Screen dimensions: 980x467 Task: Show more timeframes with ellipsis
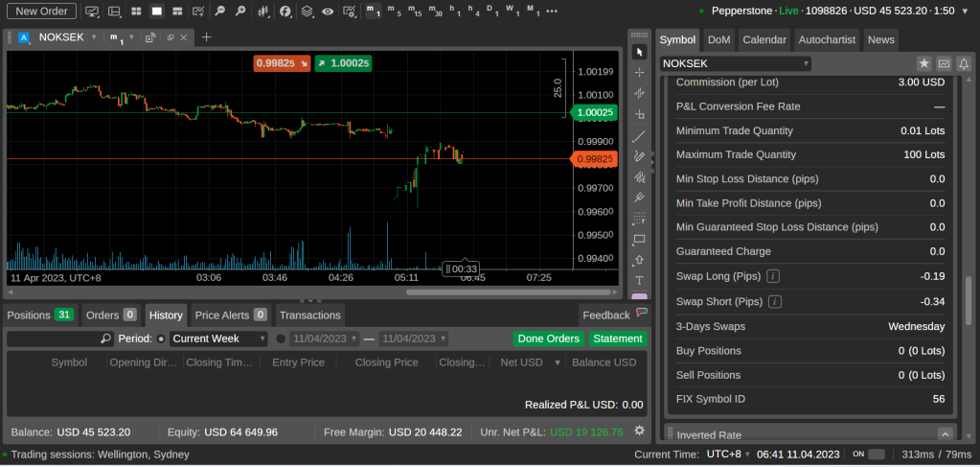[x=551, y=11]
